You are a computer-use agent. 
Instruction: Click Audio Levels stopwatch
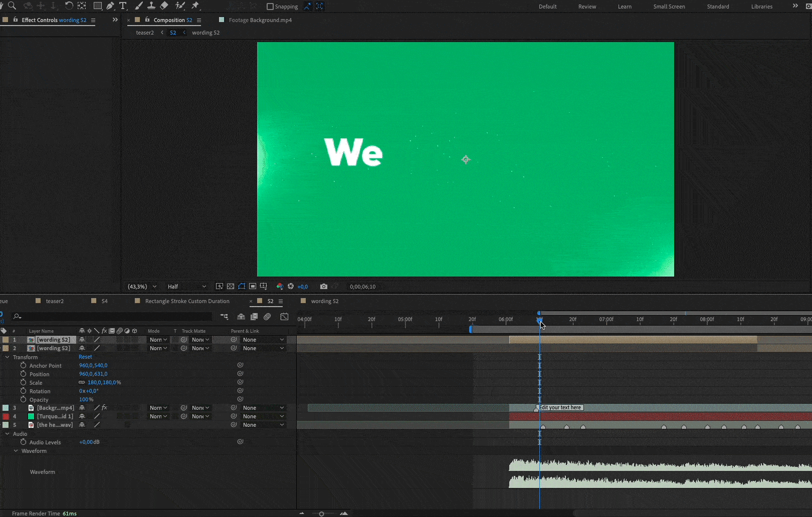point(23,442)
